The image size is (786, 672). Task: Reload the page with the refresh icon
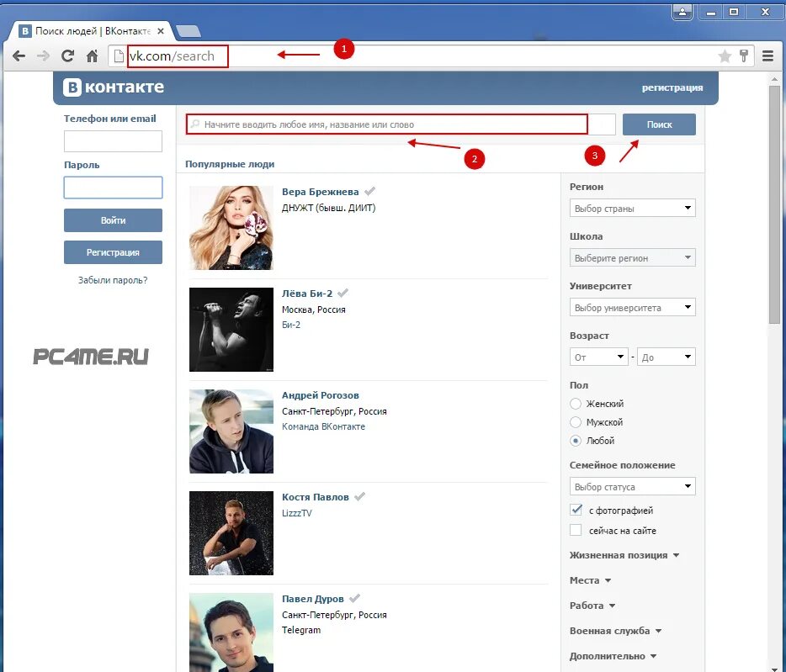pos(67,56)
